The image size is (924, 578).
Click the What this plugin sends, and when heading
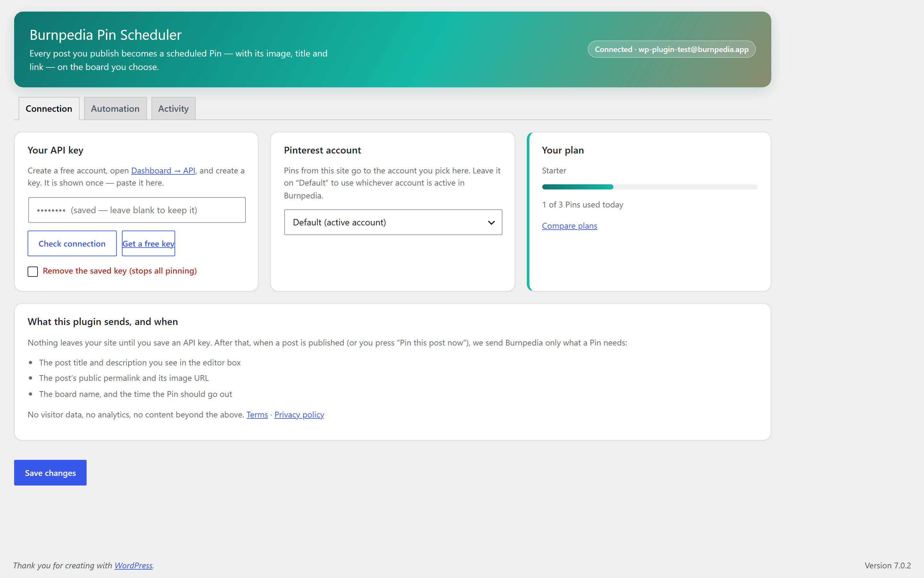103,321
